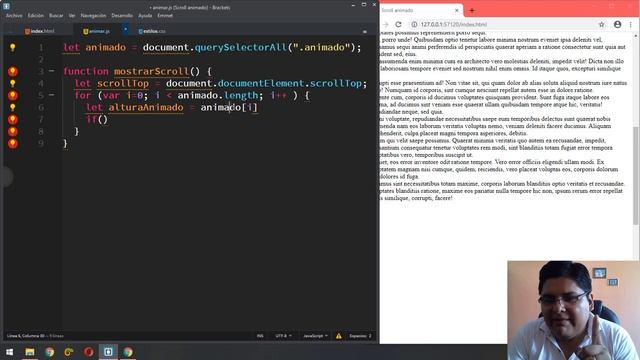This screenshot has width=640, height=360.
Task: Click the lint warning triangle in Brackets status bar
Action: (x=339, y=336)
